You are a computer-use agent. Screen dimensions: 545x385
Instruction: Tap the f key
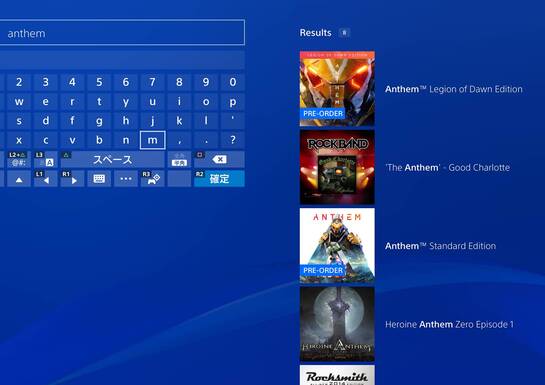72,121
